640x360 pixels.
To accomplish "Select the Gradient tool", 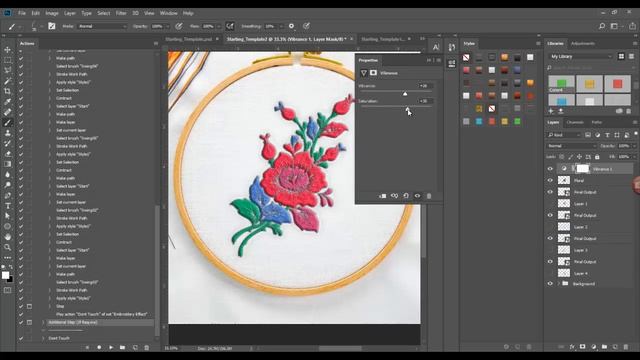I will [8, 164].
